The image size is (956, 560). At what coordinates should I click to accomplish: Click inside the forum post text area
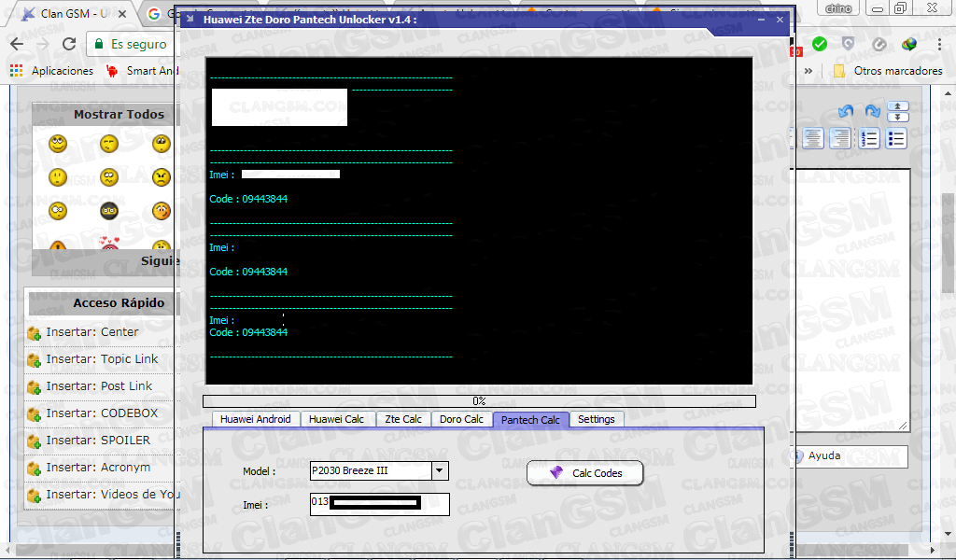[851, 299]
